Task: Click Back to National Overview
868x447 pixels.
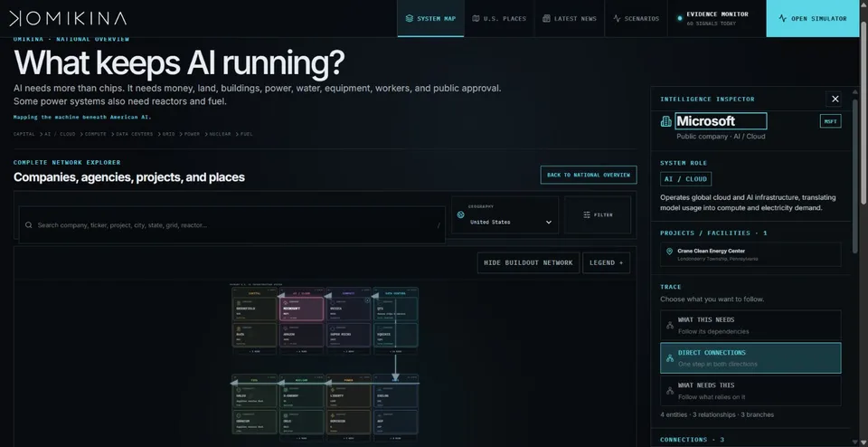Action: coord(589,175)
